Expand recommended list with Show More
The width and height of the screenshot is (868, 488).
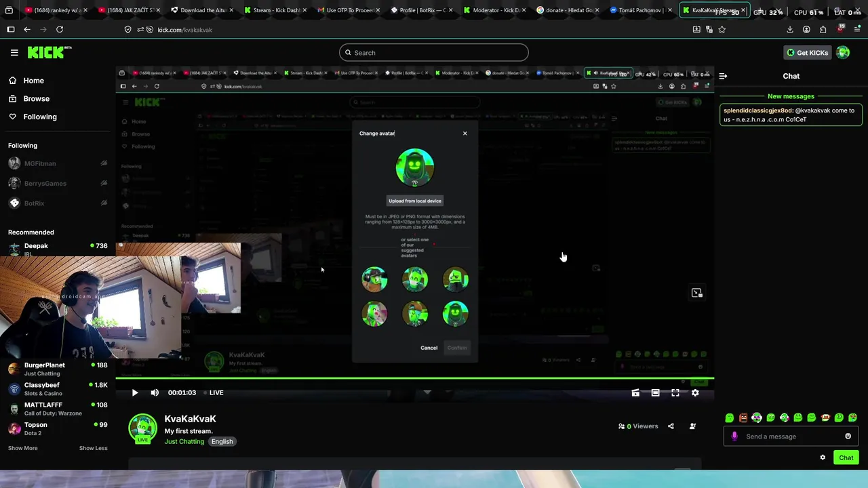click(23, 448)
